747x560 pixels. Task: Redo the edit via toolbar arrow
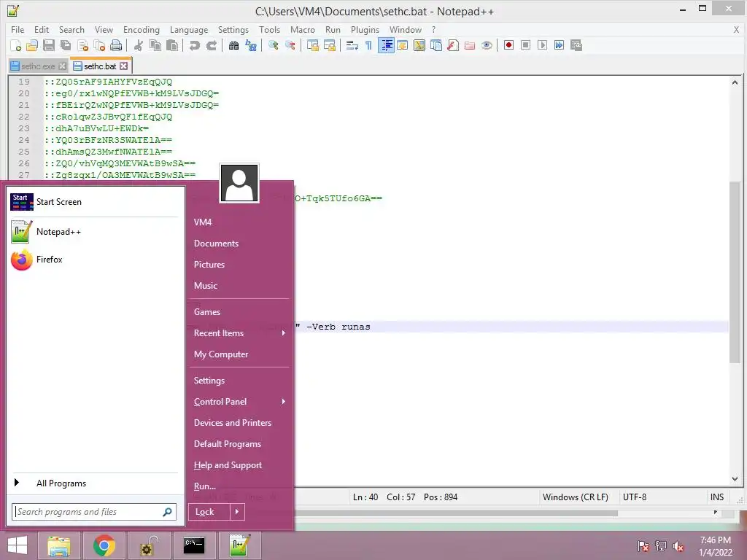click(211, 45)
